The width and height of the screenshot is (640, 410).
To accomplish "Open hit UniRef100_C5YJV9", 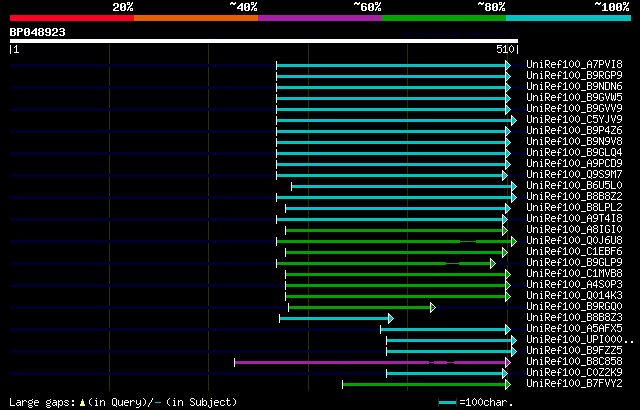I will (574, 120).
